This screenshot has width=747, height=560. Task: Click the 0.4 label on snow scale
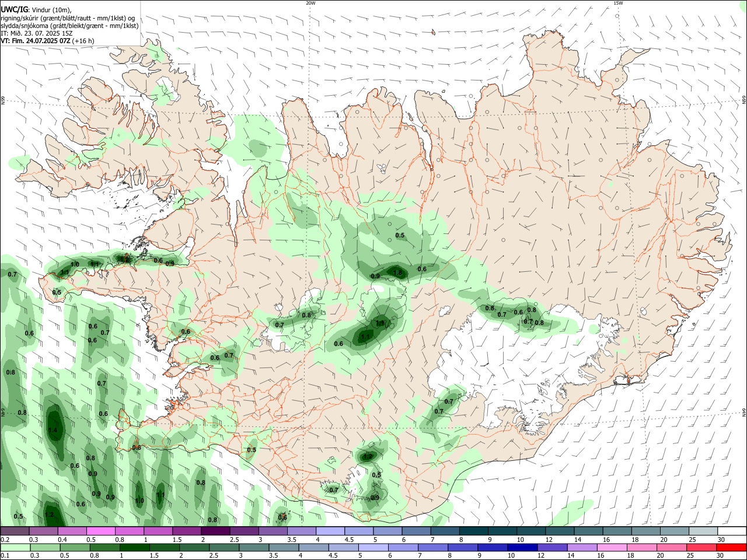click(x=62, y=540)
